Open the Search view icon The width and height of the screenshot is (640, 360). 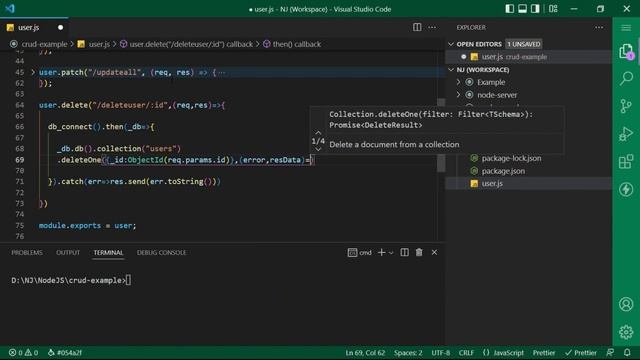(x=626, y=78)
